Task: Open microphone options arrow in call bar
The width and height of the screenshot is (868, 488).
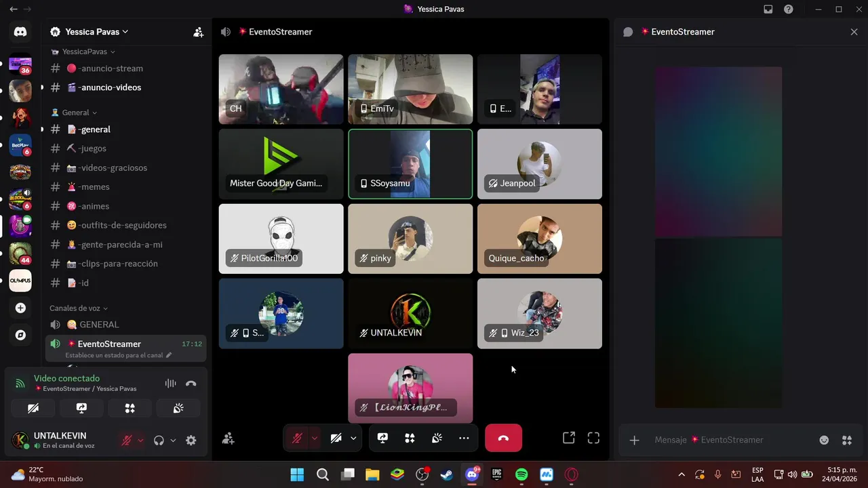Action: [314, 439]
